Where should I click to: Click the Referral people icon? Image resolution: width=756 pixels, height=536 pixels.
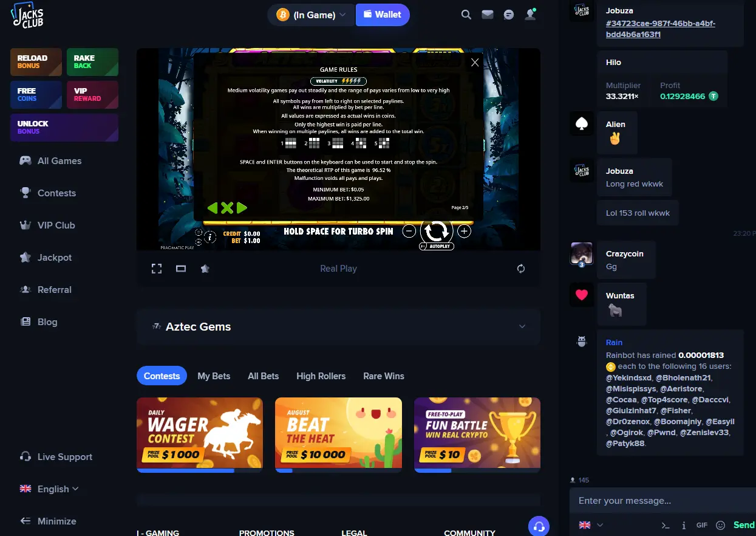[x=26, y=290]
